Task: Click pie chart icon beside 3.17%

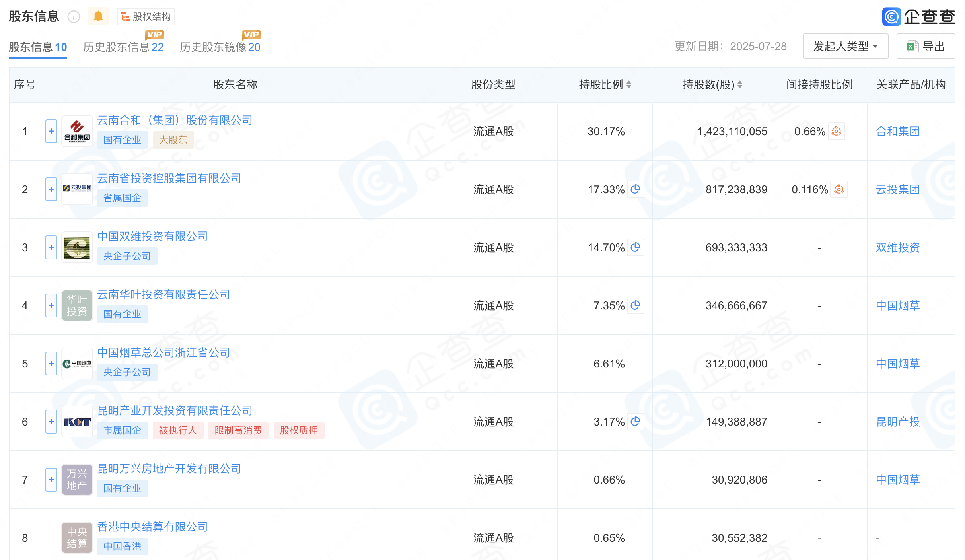Action: click(x=635, y=421)
